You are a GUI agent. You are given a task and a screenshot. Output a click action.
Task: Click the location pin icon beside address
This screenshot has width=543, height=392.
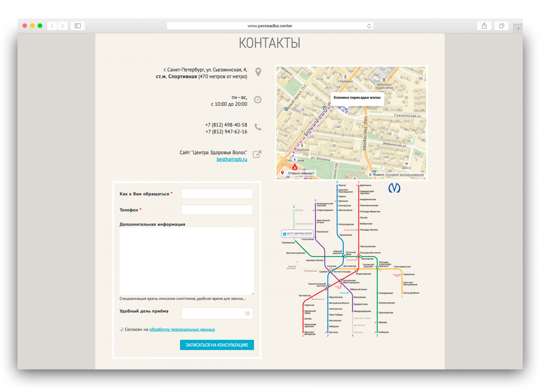pos(258,72)
